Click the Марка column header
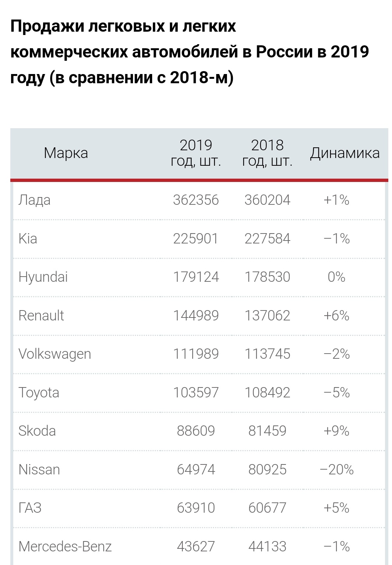Screen dimensions: 392x565 point(66,153)
